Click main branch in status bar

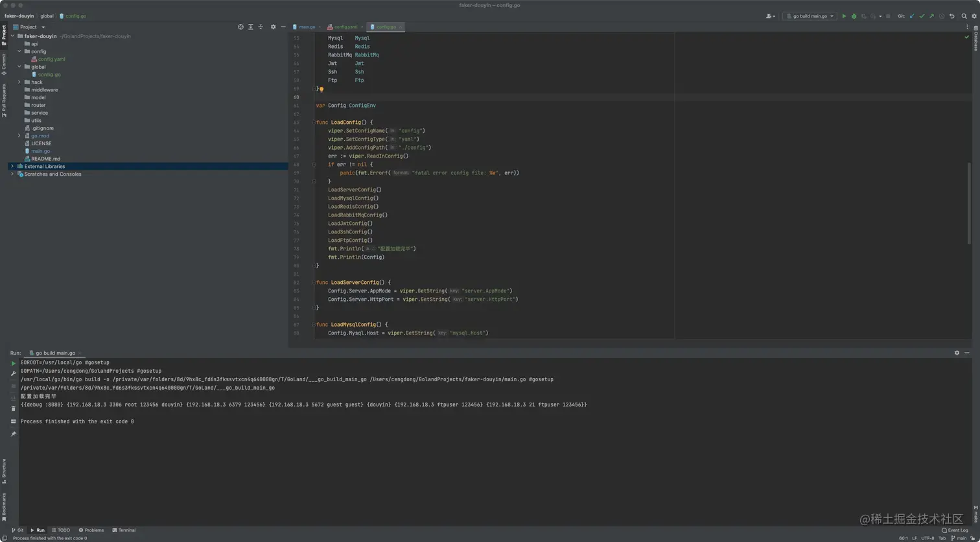[x=959, y=538]
